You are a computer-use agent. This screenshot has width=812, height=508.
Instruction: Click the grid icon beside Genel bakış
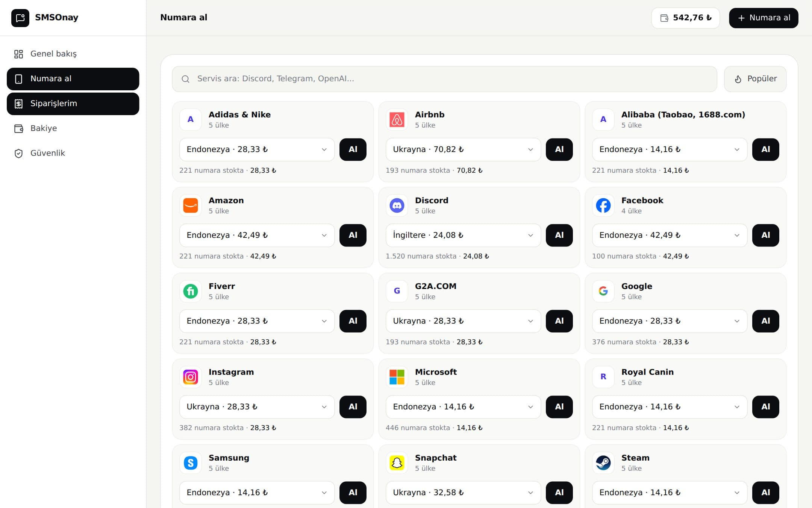tap(18, 54)
